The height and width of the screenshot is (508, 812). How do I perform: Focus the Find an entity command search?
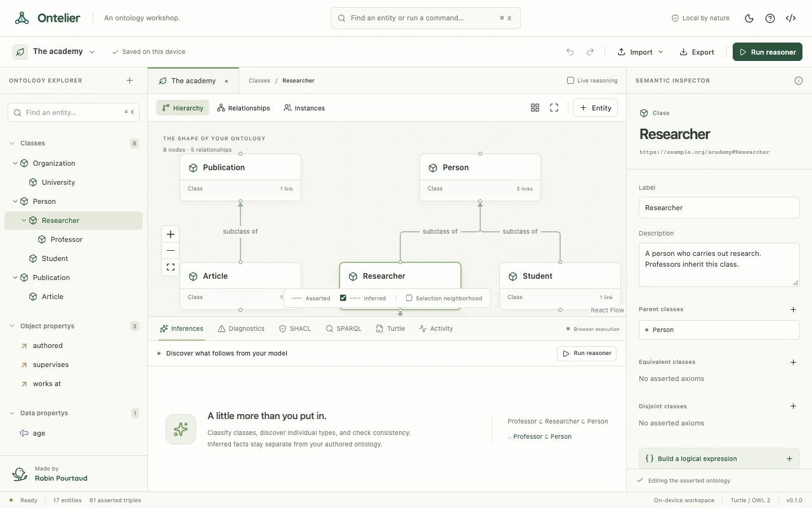click(x=425, y=18)
